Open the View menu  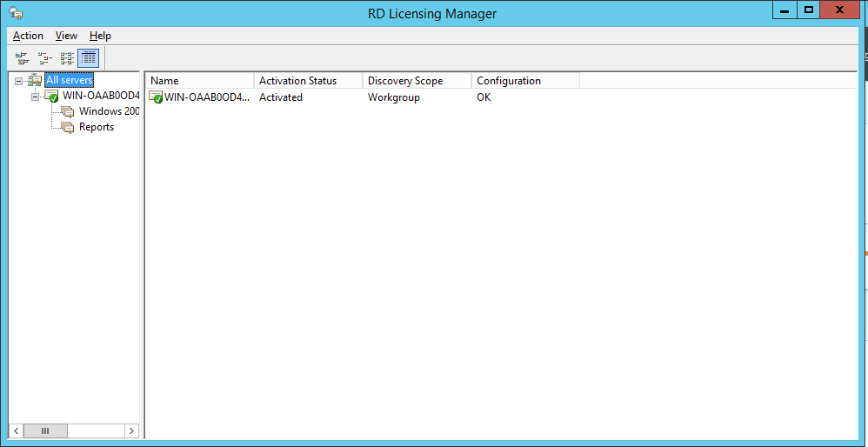click(x=66, y=36)
